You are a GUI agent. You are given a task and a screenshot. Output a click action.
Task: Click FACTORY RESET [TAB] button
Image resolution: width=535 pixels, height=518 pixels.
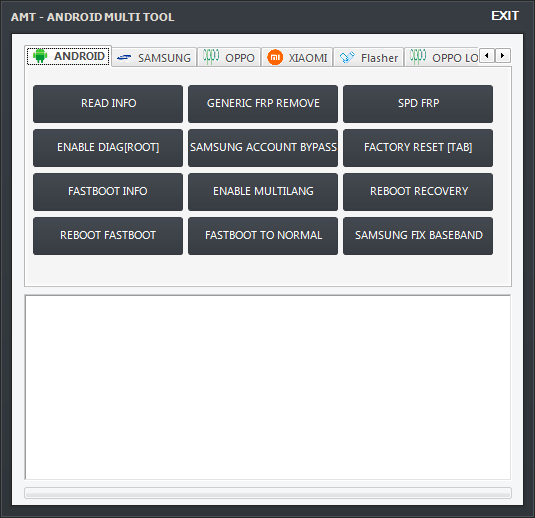[418, 148]
